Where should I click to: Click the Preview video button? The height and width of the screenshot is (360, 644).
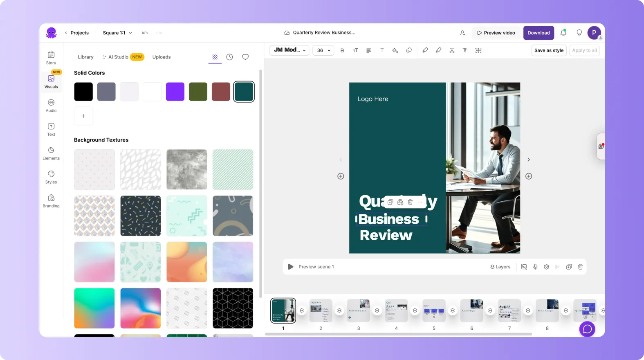click(x=496, y=33)
